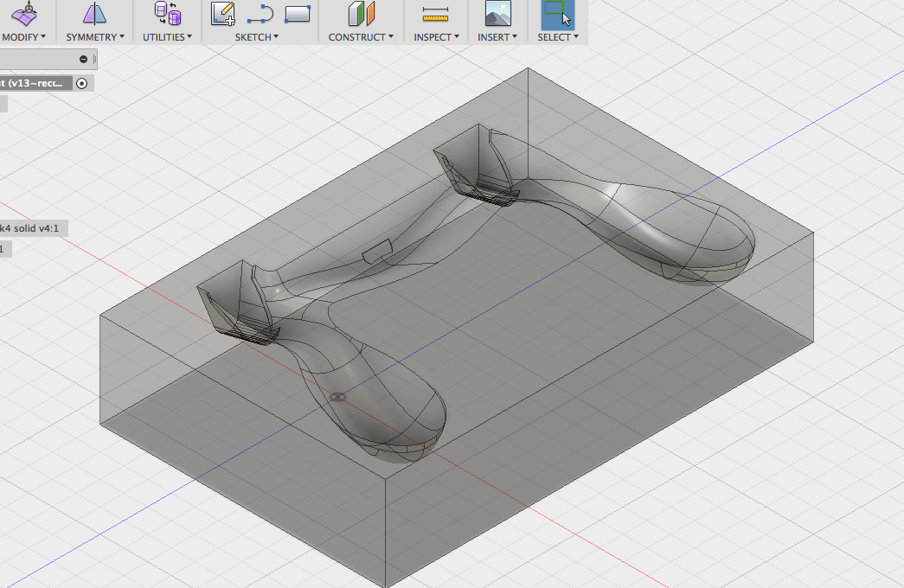Activate the v13~recc component radio button
904x588 pixels.
tap(82, 84)
